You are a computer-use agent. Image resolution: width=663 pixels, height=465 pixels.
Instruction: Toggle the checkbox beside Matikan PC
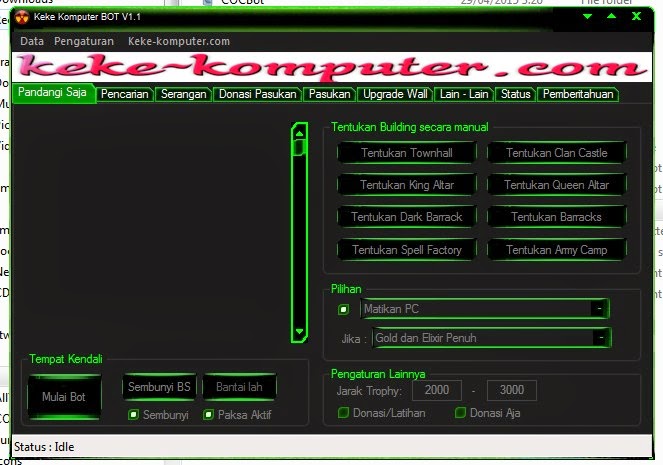click(343, 310)
